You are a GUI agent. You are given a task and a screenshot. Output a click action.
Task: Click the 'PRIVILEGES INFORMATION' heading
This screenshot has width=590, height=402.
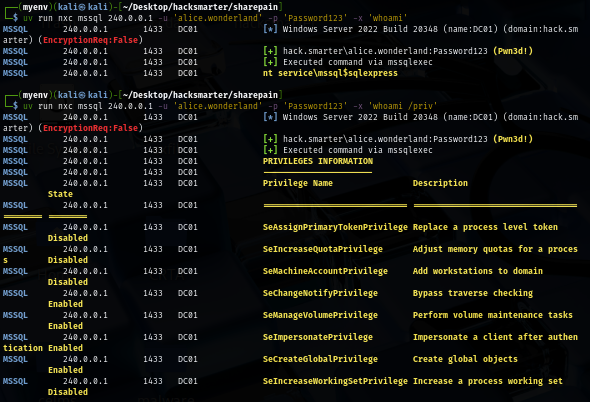pyautogui.click(x=318, y=161)
